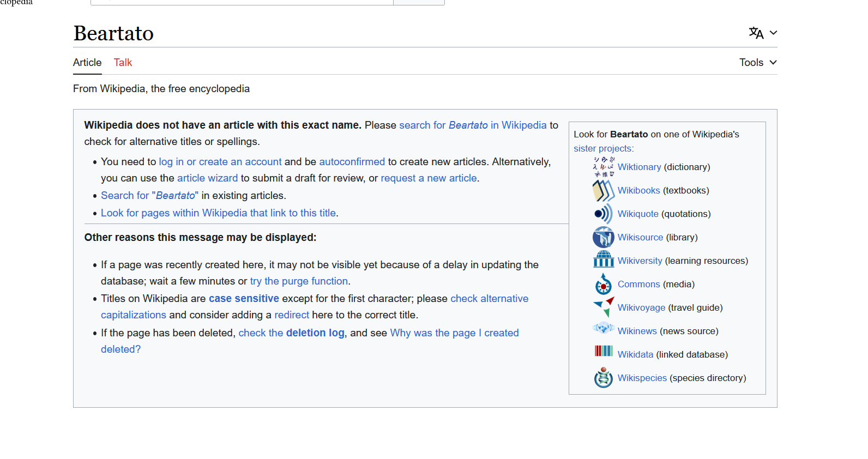Image resolution: width=868 pixels, height=459 pixels.
Task: Click 'try the purge function' link
Action: (x=299, y=281)
